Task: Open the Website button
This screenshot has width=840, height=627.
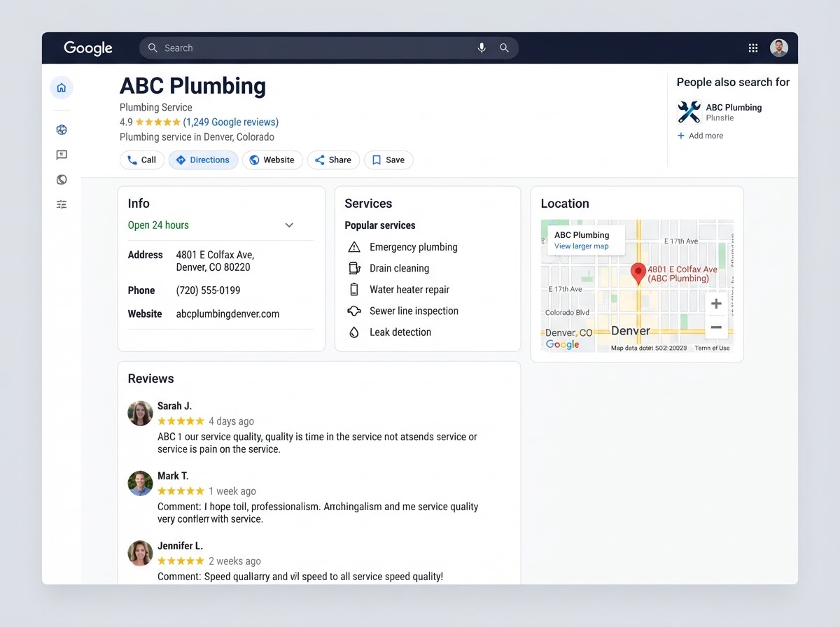Action: coord(272,160)
